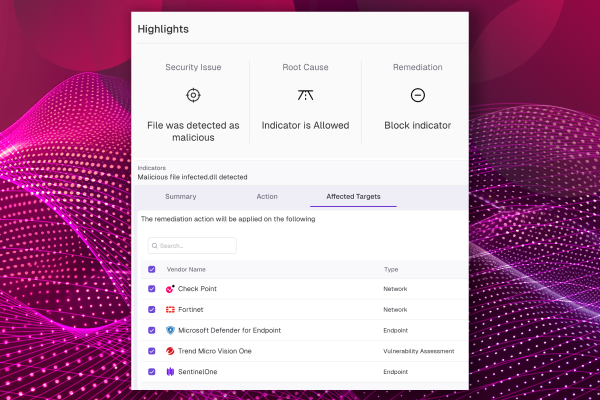Image resolution: width=600 pixels, height=400 pixels.
Task: Click the Vendor Name column header
Action: [x=186, y=269]
